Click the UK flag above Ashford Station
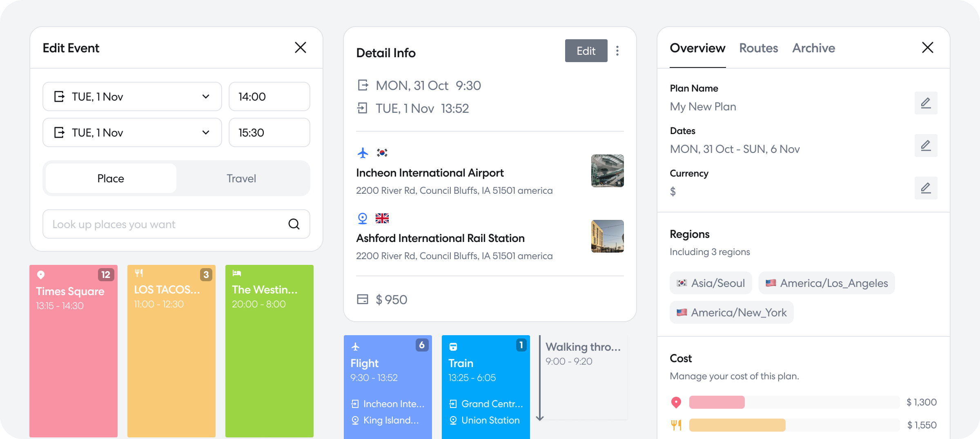This screenshot has height=439, width=980. pyautogui.click(x=382, y=218)
